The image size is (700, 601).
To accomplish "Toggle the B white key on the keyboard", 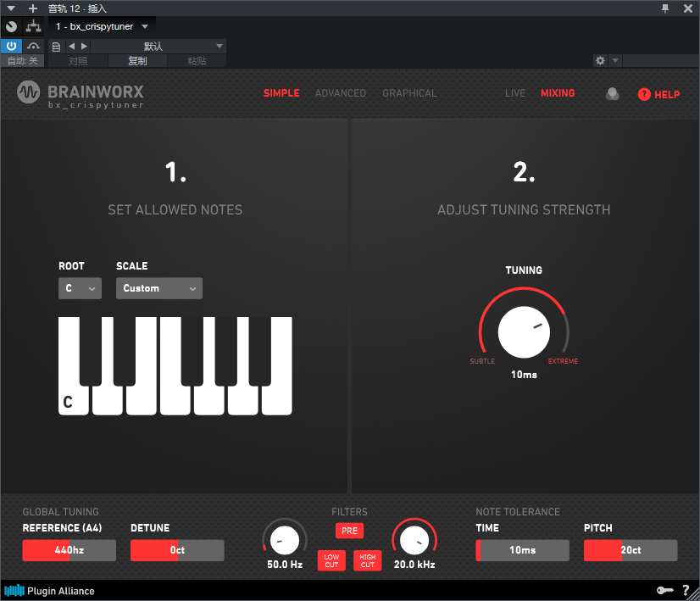I will [277, 400].
